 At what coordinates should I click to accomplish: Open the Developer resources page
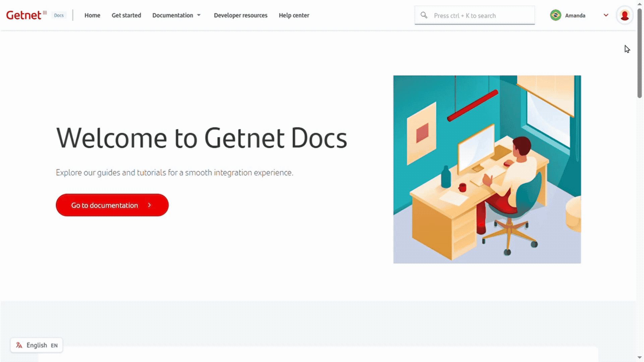pyautogui.click(x=240, y=15)
